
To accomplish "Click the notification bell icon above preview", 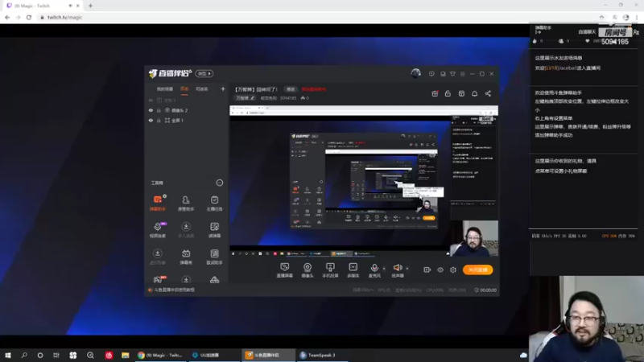I will (474, 93).
